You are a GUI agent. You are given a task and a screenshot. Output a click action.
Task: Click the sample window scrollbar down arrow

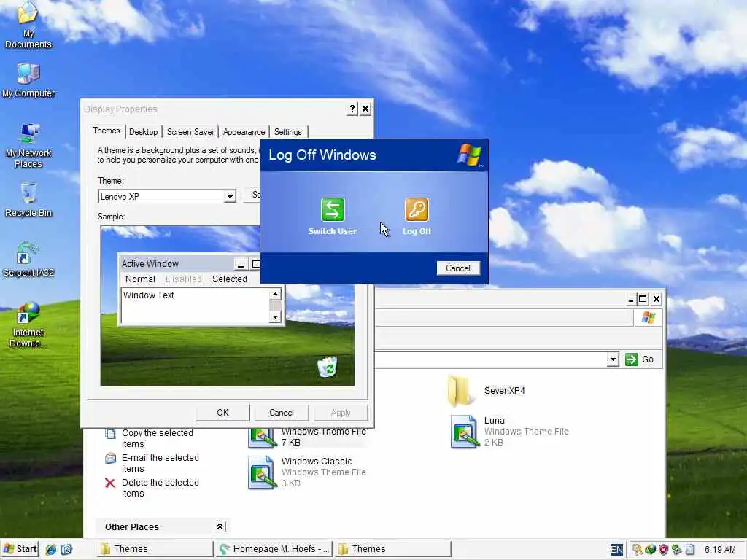(x=275, y=316)
